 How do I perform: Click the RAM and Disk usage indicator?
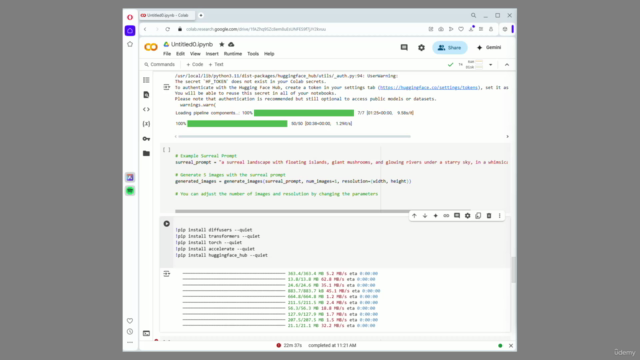474,64
